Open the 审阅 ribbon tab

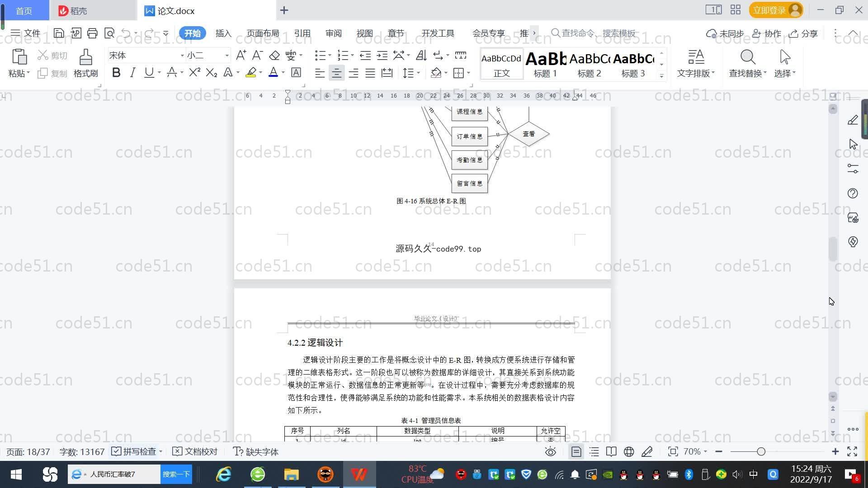click(x=334, y=33)
